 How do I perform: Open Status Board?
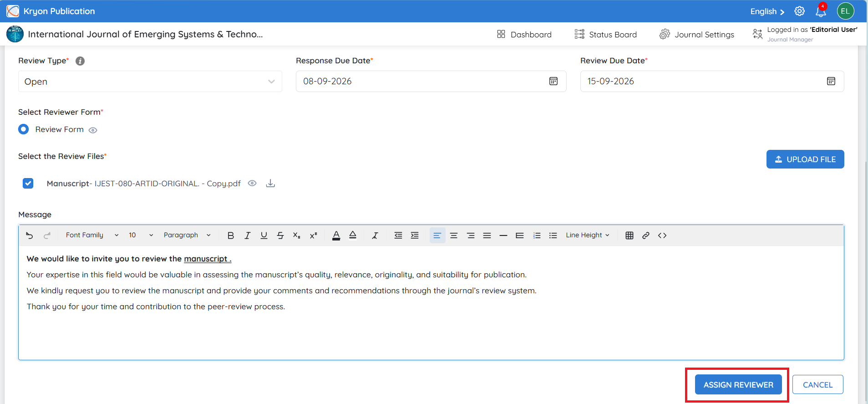pos(606,34)
